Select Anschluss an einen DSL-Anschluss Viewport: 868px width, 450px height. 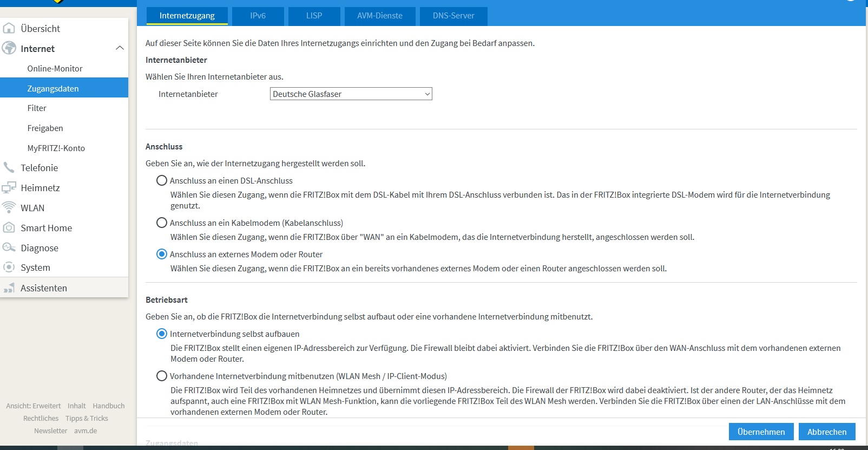161,180
